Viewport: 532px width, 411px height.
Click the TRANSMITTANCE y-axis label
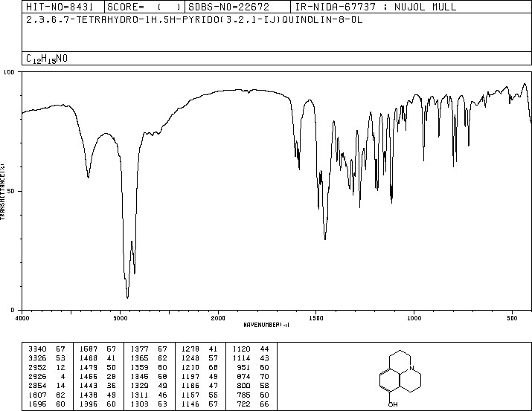(x=2, y=192)
